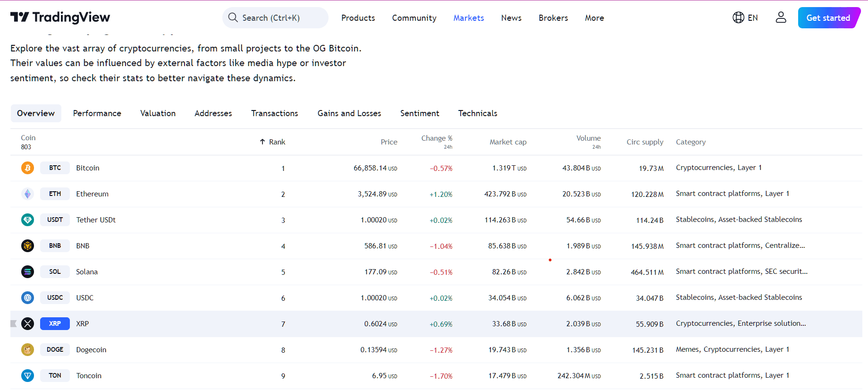The height and width of the screenshot is (390, 868).
Task: Focus the Search (Ctrl+K) field
Action: point(275,18)
